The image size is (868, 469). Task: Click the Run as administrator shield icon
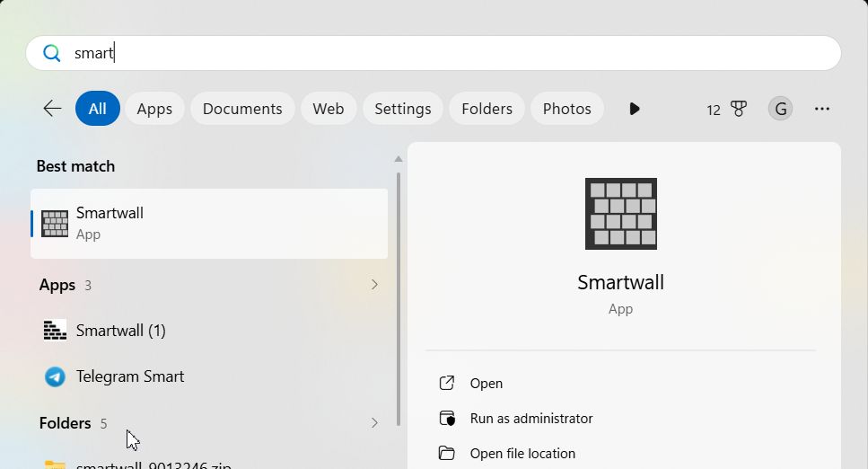point(447,418)
